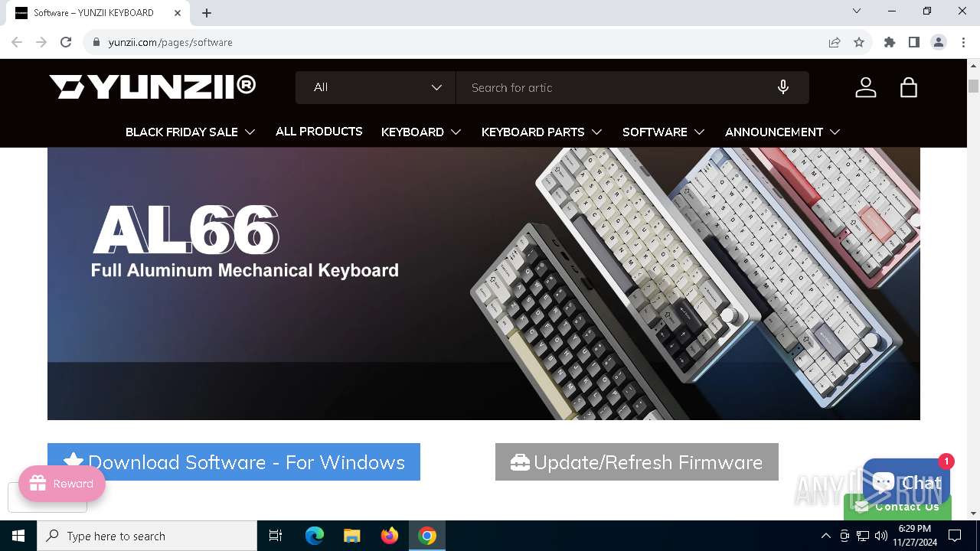
Task: Expand the ANNOUNCEMENT menu
Action: pos(783,132)
